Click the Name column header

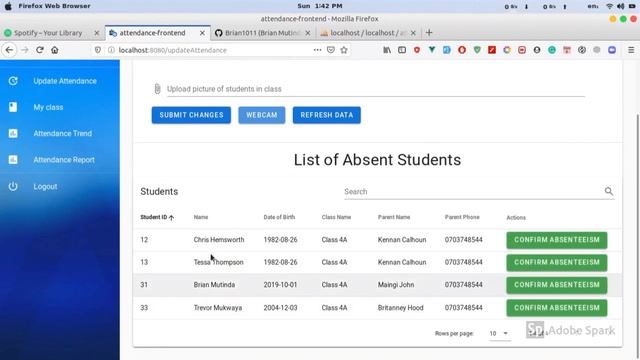click(x=201, y=217)
